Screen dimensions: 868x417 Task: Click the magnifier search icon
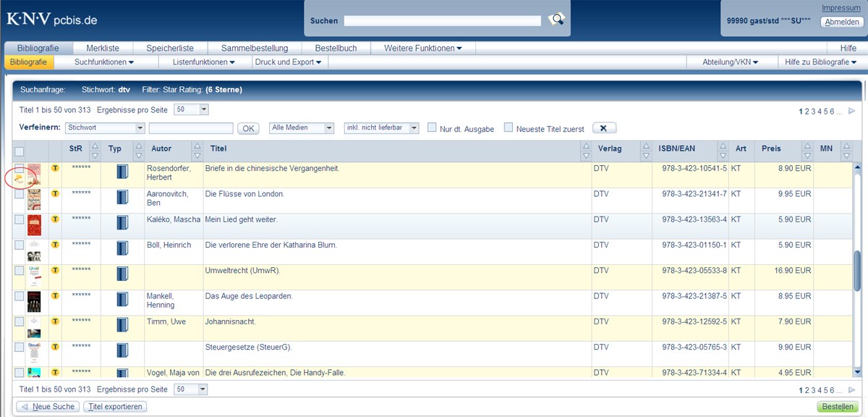(556, 20)
